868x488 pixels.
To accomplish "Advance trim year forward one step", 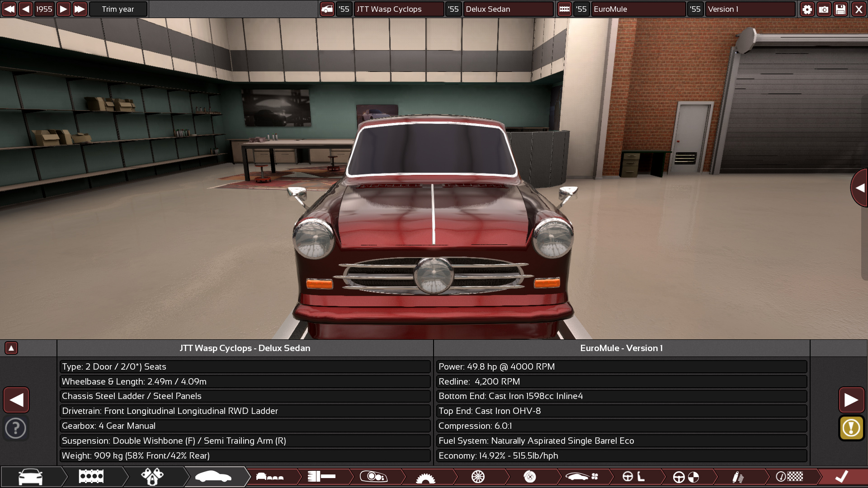I will 63,9.
